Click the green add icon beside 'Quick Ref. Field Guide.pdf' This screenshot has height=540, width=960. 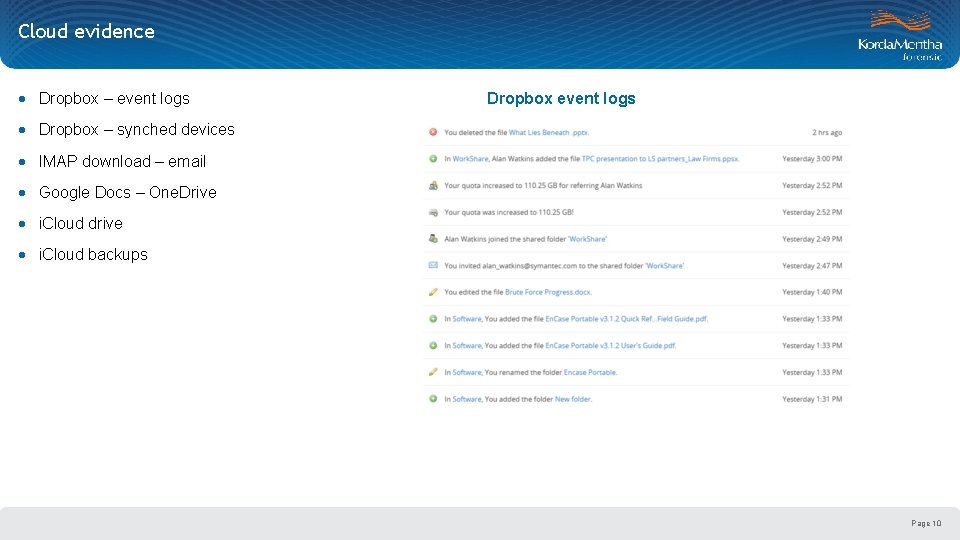433,319
